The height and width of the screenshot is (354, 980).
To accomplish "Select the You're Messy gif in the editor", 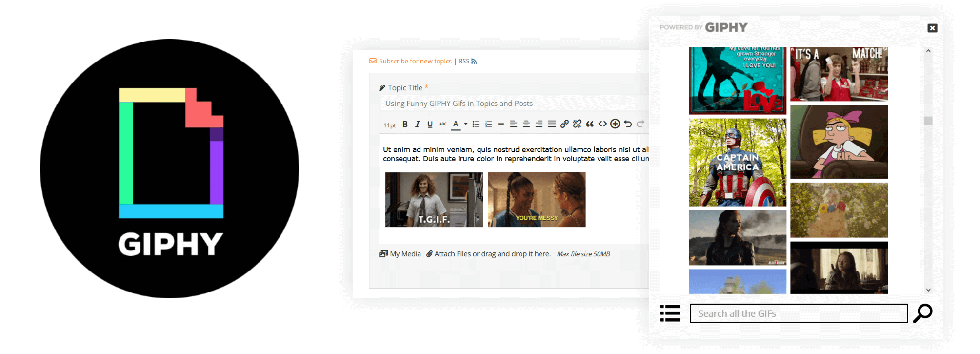I will pyautogui.click(x=537, y=200).
